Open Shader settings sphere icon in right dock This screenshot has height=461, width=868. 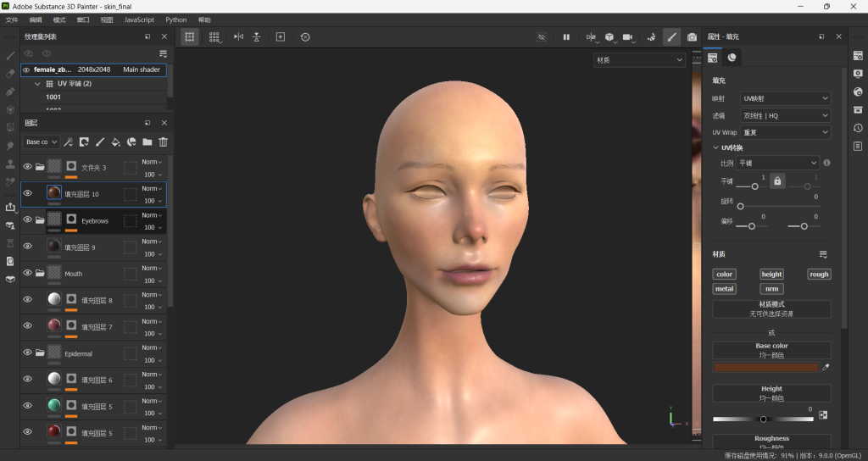pos(858,92)
